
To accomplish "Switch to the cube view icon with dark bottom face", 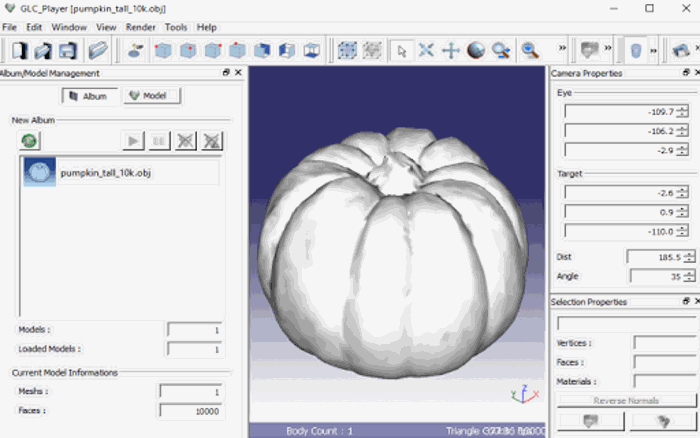I will 312,50.
